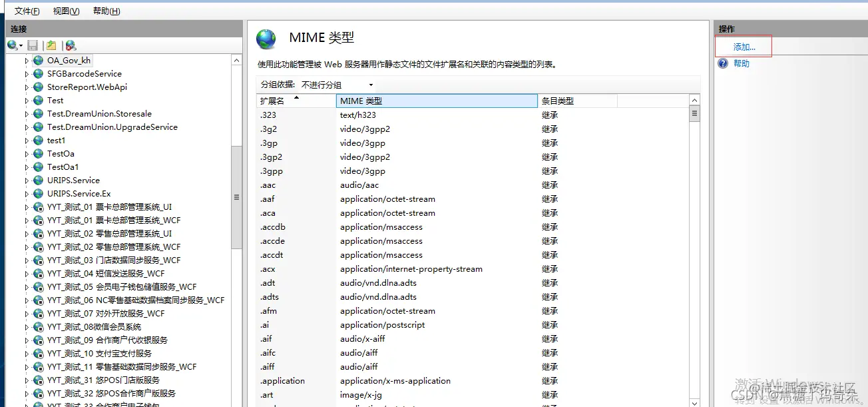Click the connections tree scrollbar up arrow
This screenshot has height=407, width=868.
pos(236,60)
